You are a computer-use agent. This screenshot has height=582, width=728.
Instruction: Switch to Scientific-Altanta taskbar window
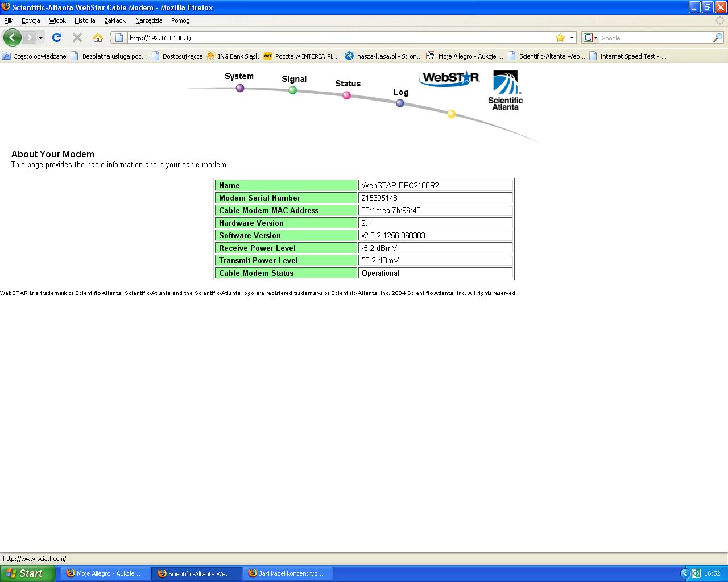point(197,573)
